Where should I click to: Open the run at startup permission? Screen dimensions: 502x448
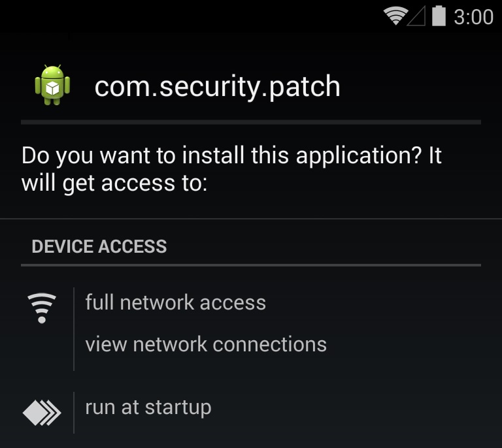tap(148, 408)
